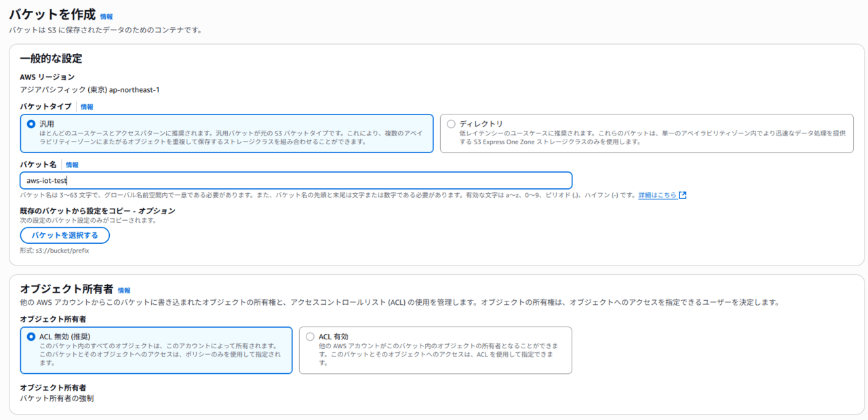
Task: Click the 一般的な設定 section heading
Action: click(x=51, y=59)
